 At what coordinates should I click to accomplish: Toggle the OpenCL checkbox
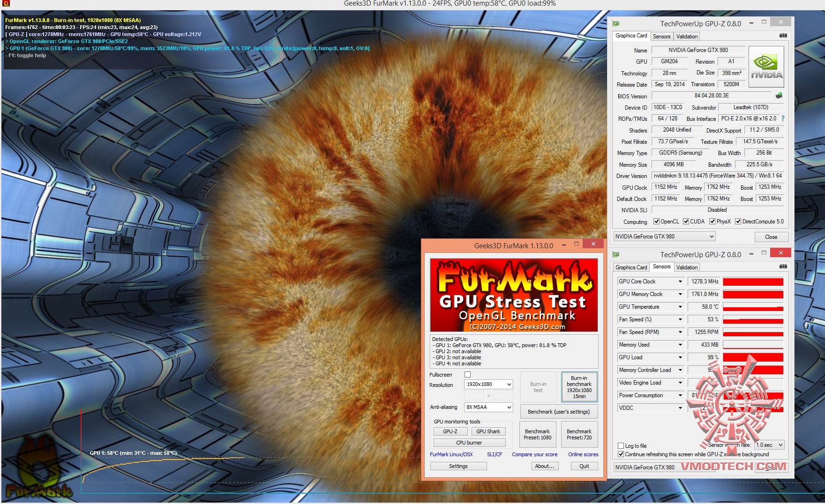pyautogui.click(x=657, y=222)
